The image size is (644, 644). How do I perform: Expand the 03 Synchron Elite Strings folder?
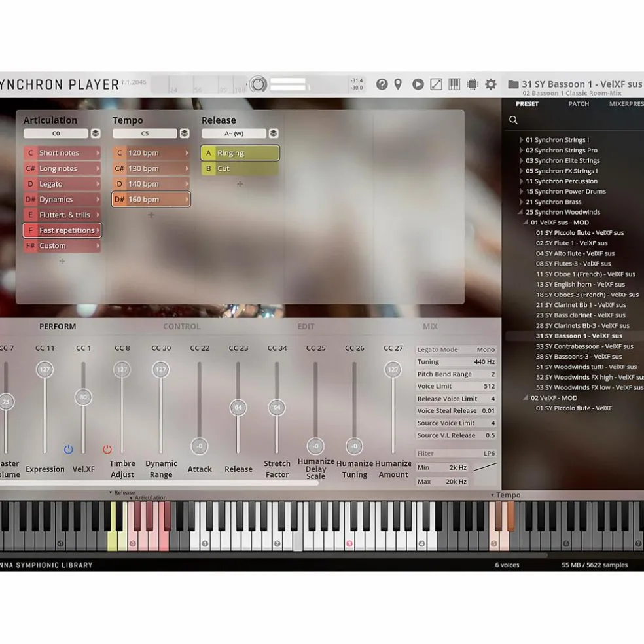click(521, 160)
